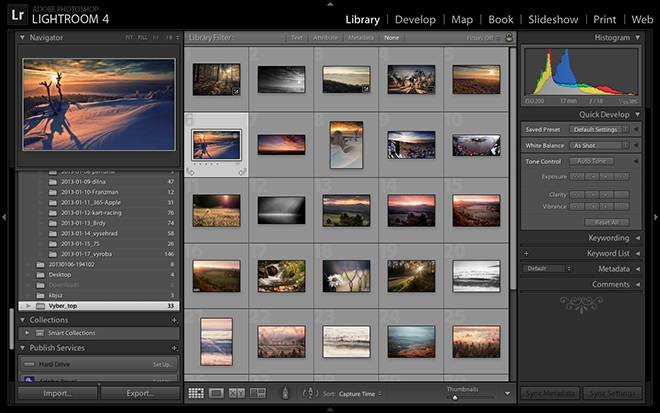Viewport: 660px width, 413px height.
Task: Click the Auto Tone button
Action: point(592,161)
